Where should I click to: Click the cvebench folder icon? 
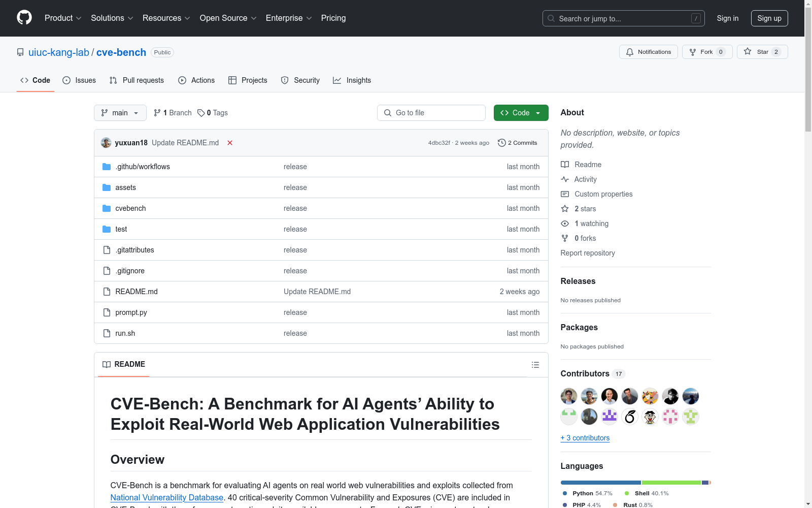tap(107, 208)
